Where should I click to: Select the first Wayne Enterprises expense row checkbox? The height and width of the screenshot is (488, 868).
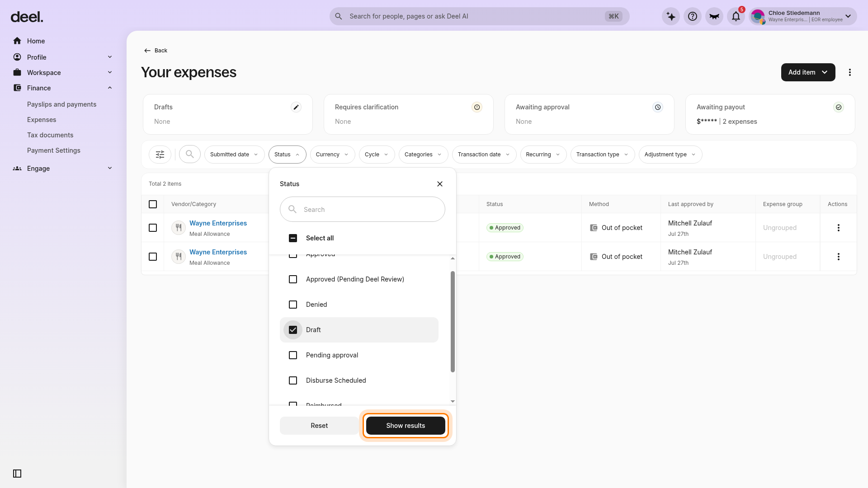point(153,228)
